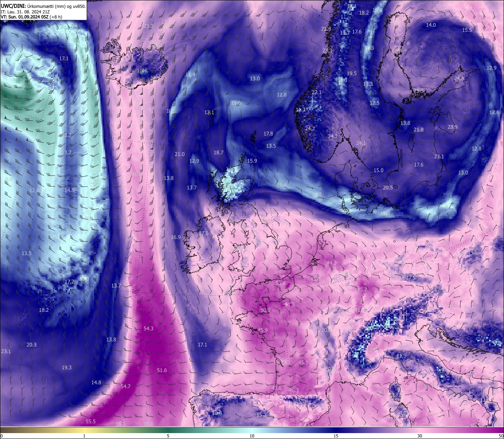Screen dimensions: 504x439
Task: Click the 19.3 value label
Action: click(67, 367)
